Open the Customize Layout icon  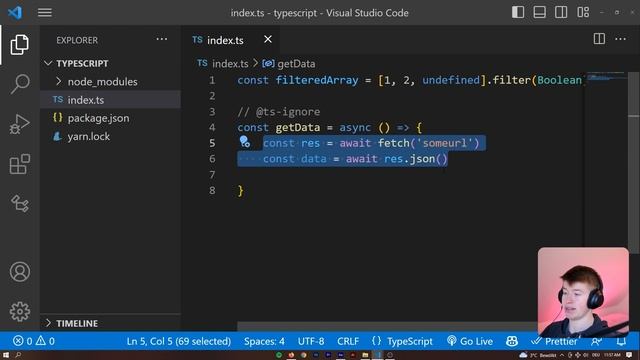583,12
